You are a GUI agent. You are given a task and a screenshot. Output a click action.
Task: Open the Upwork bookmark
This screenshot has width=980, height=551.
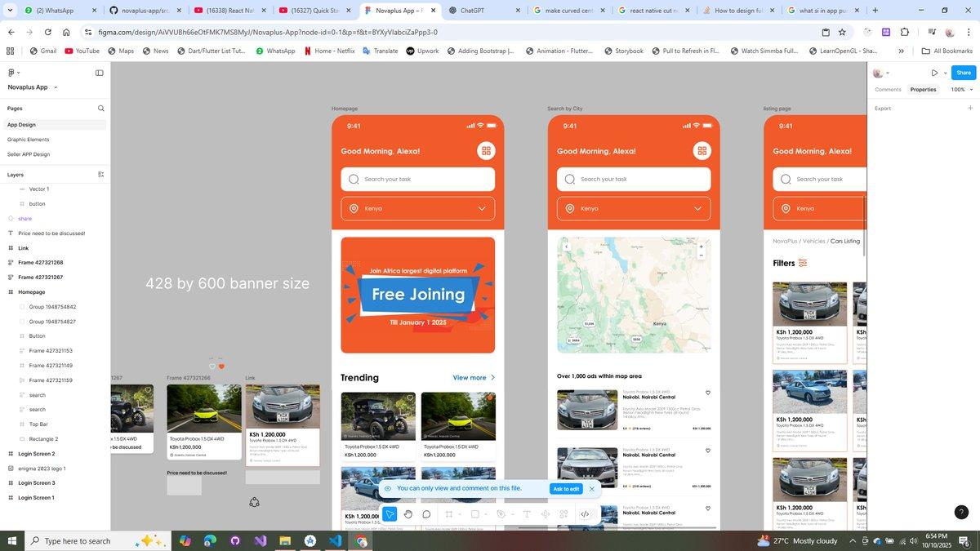point(422,51)
